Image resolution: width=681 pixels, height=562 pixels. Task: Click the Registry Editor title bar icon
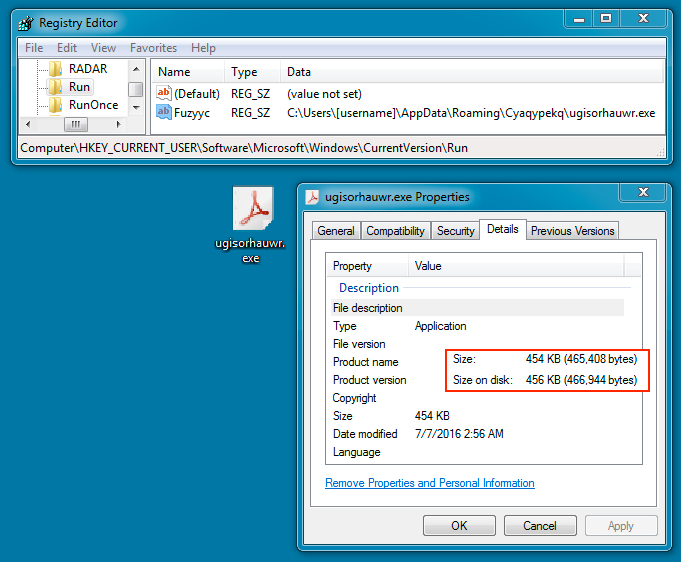click(x=26, y=23)
